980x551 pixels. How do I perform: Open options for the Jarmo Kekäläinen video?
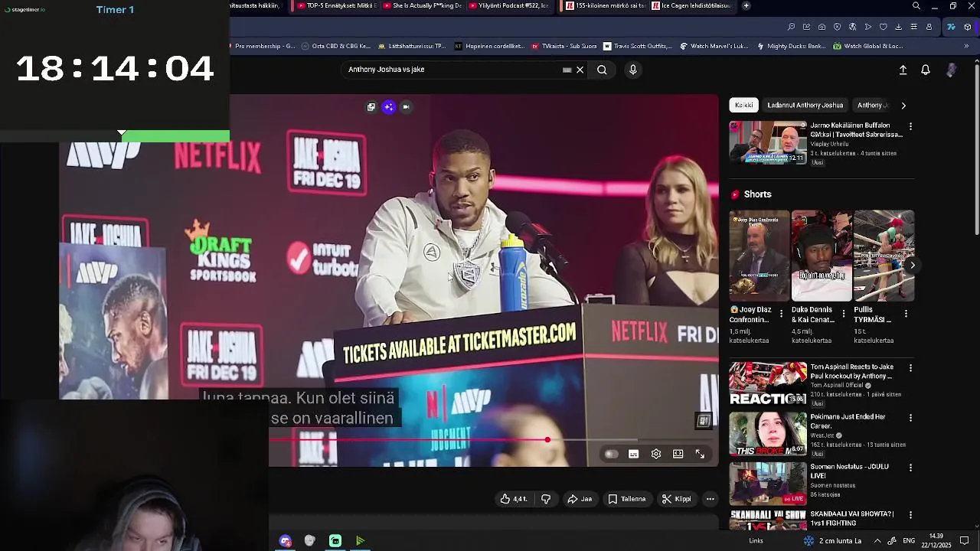(910, 126)
